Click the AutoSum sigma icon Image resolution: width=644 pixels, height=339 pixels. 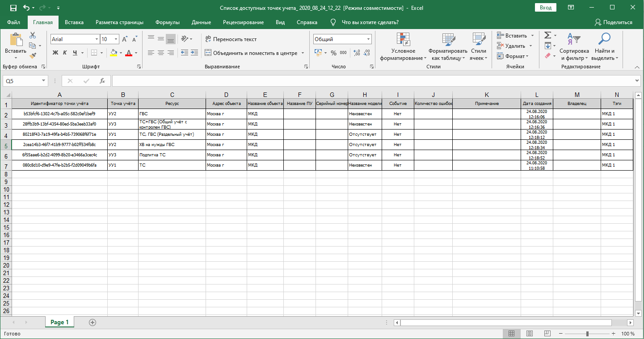(x=547, y=35)
